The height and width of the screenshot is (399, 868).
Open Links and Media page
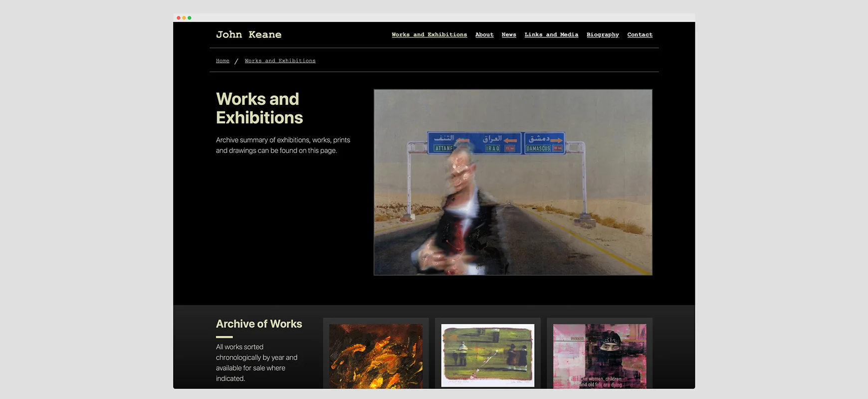(x=551, y=34)
